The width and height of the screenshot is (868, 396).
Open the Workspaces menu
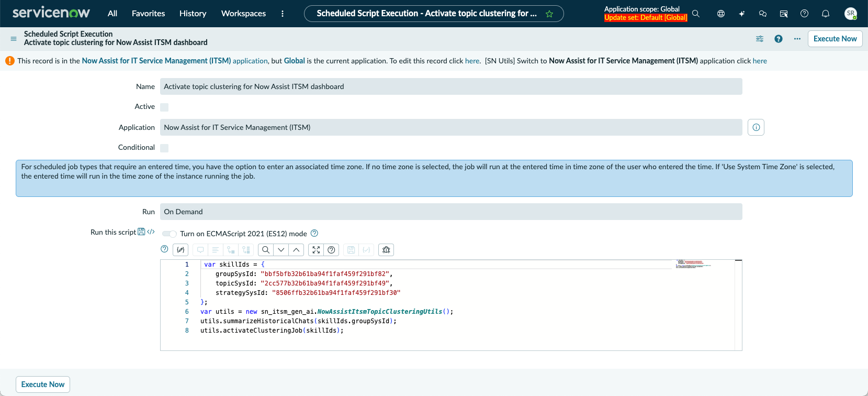243,14
